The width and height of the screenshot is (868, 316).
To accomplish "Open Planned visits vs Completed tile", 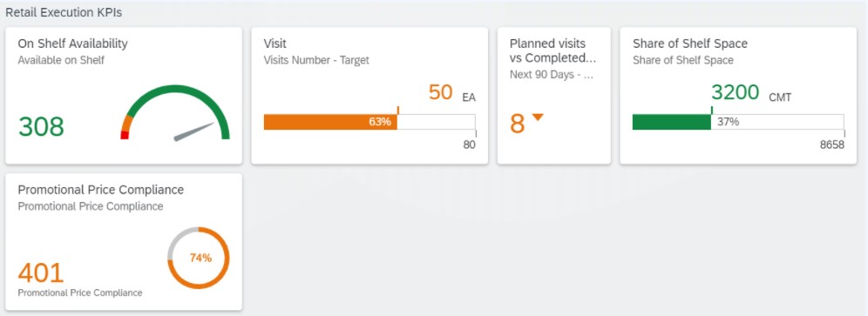I will tap(553, 96).
